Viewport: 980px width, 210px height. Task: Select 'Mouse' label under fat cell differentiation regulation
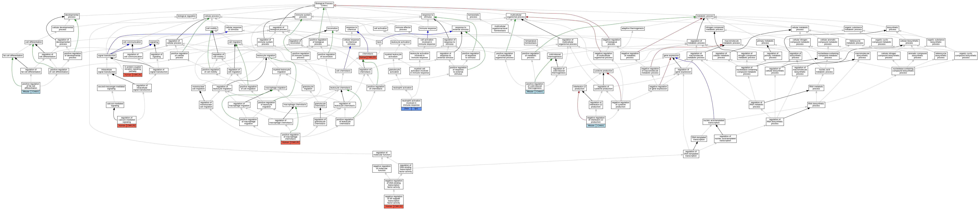(x=26, y=92)
